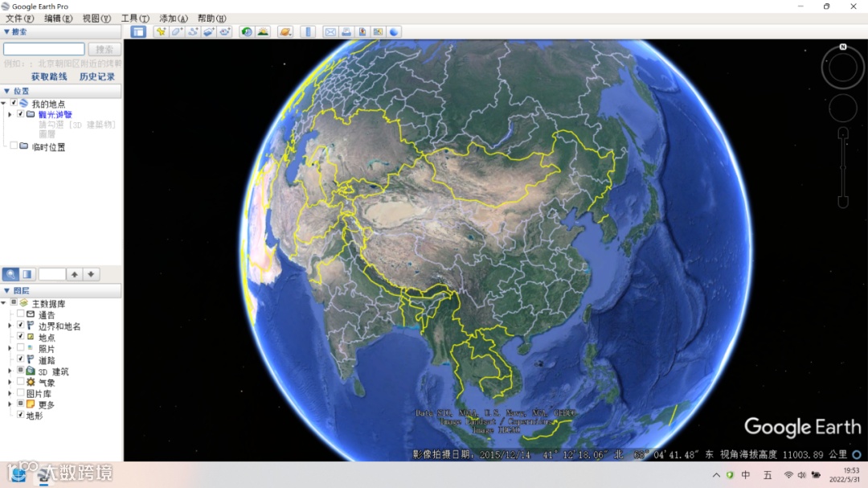Select the 觀光遊覽 folder label
The height and width of the screenshot is (488, 868).
tap(55, 115)
